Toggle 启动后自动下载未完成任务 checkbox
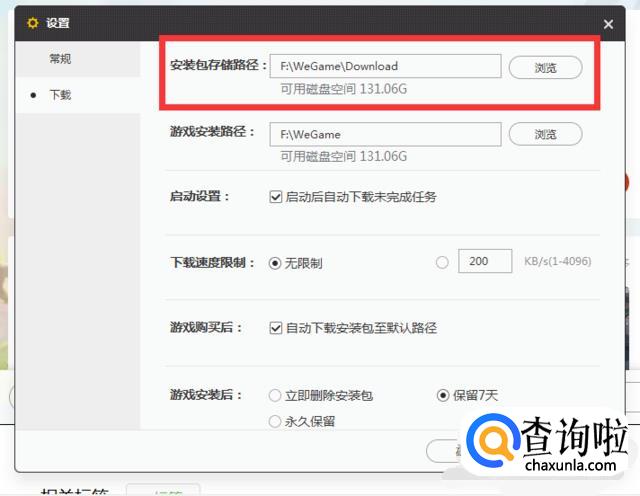Image resolution: width=640 pixels, height=496 pixels. click(276, 197)
